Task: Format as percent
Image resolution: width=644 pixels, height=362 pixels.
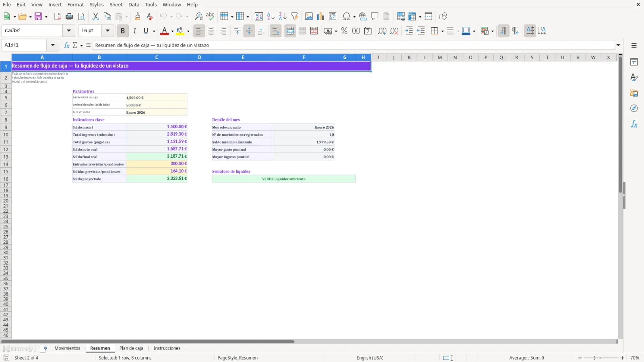Action: (344, 31)
